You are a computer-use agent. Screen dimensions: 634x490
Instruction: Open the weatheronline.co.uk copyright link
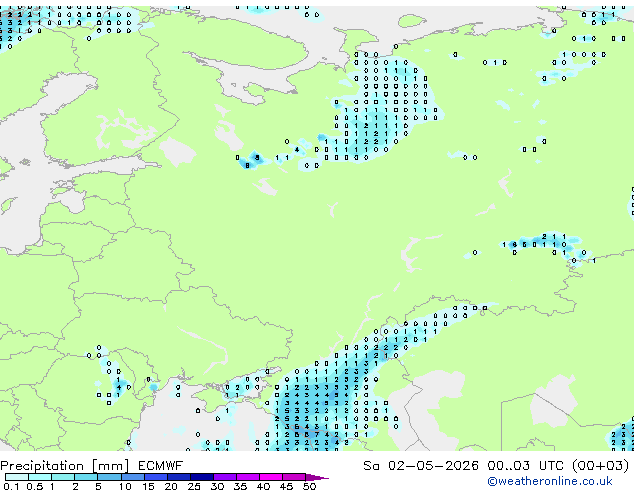tap(550, 481)
